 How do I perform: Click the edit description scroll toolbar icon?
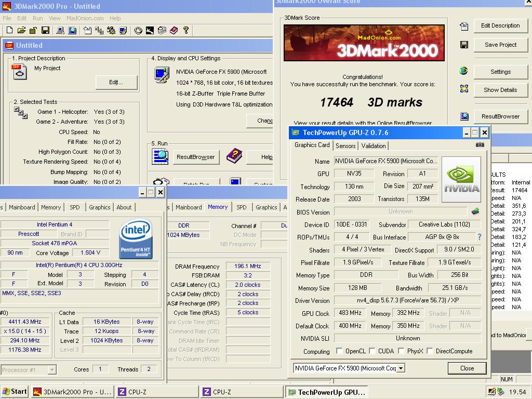point(87,30)
